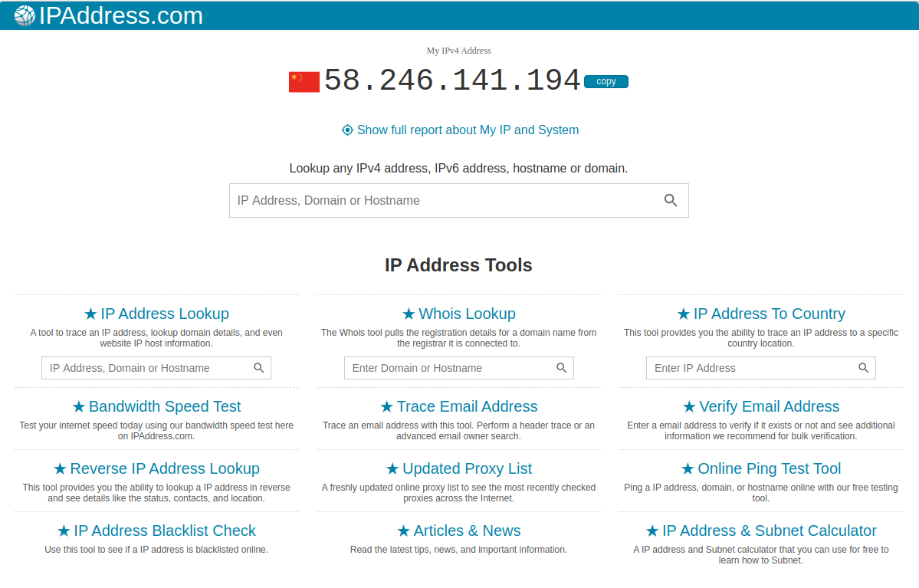Screen dimensions: 919x588
Task: Click the description starting 'A IP address and Subnet calculator'
Action: pyautogui.click(x=761, y=555)
